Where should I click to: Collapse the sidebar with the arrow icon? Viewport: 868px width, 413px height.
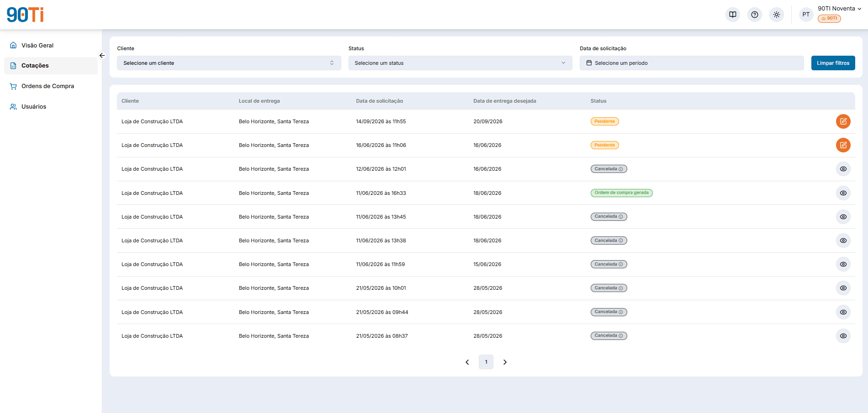[x=102, y=56]
